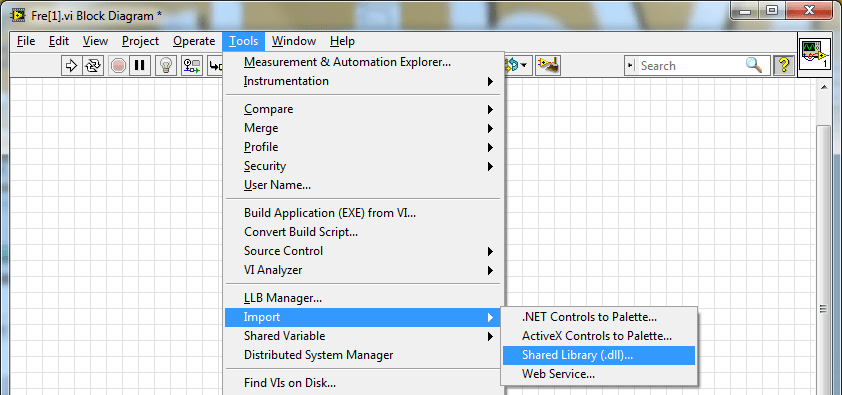Open Distributed System Manager
The width and height of the screenshot is (842, 395).
point(363,355)
